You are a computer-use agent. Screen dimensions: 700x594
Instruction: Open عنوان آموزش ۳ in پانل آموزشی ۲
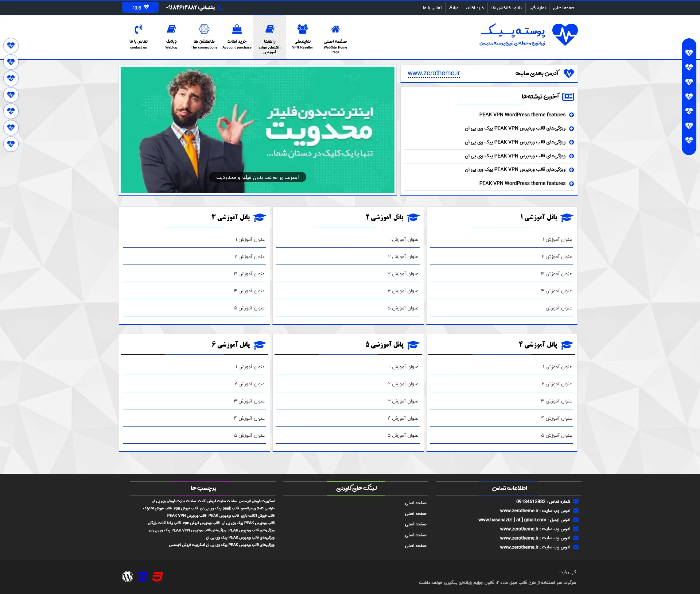(x=403, y=274)
